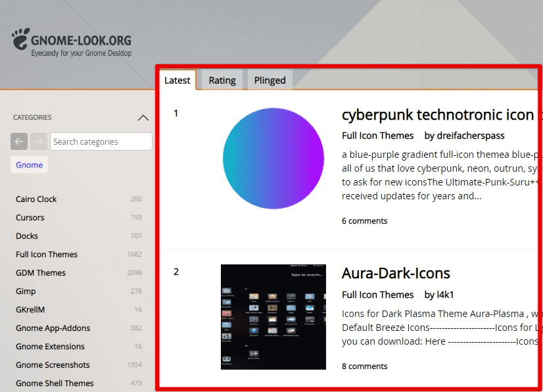Open the Aura-Dark-Icons title link
This screenshot has width=543, height=392.
coord(396,273)
